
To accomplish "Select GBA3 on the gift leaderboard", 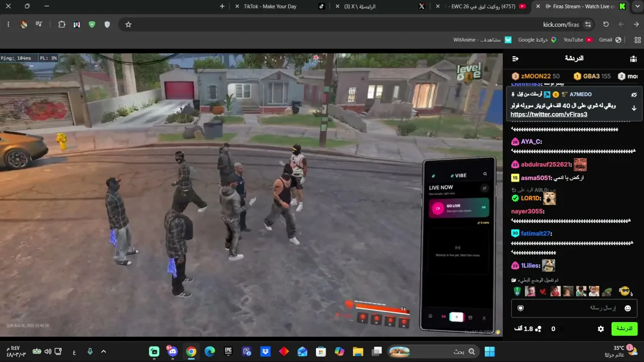I will point(592,76).
